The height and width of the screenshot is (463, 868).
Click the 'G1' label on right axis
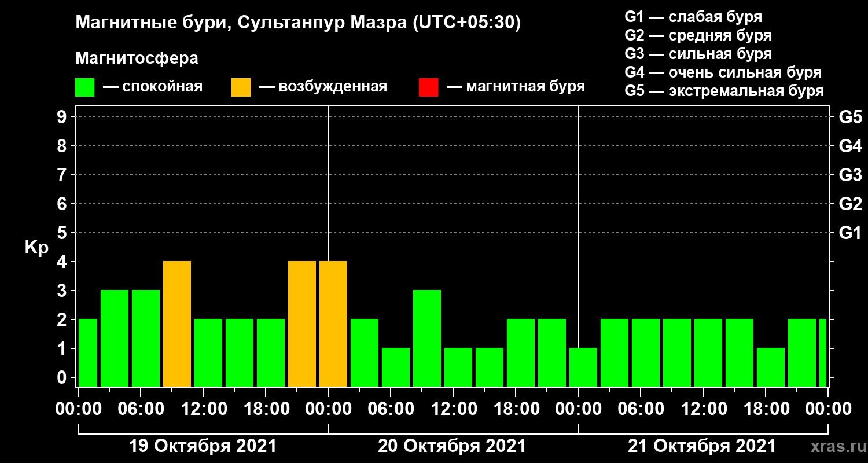click(x=850, y=233)
